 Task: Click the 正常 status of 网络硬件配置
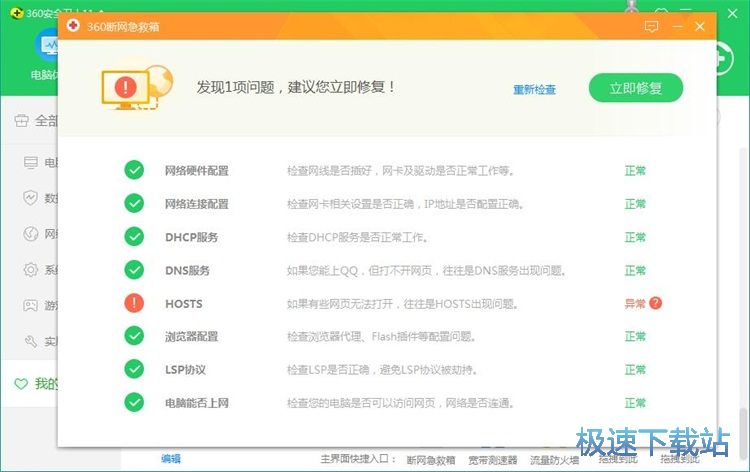[635, 171]
